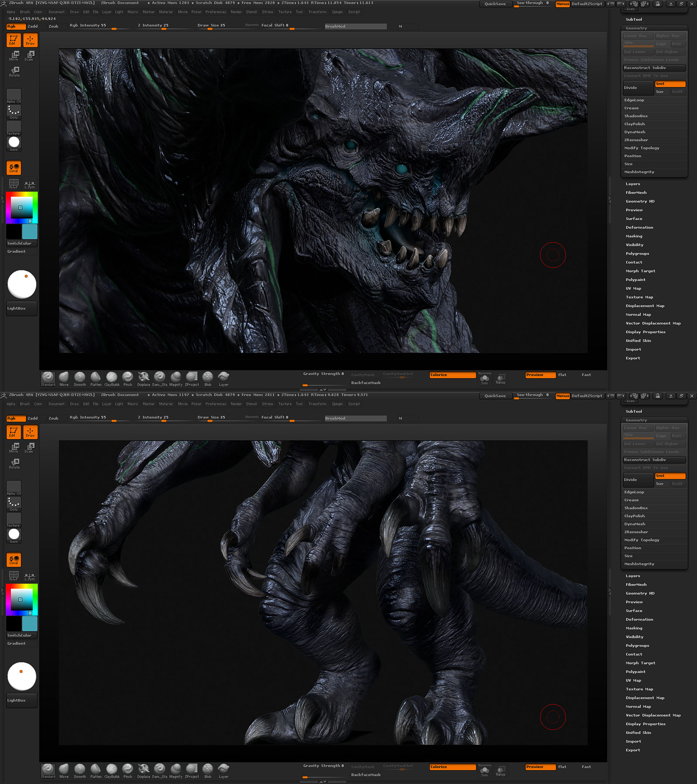This screenshot has width=697, height=784.
Task: Select Standard brush in top window shelf
Action: tap(48, 379)
